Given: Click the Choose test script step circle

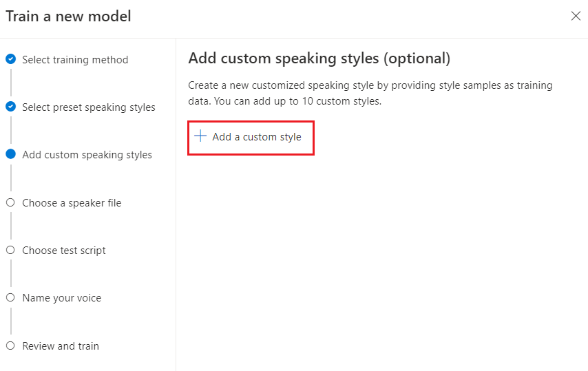Looking at the screenshot, I should tap(10, 250).
